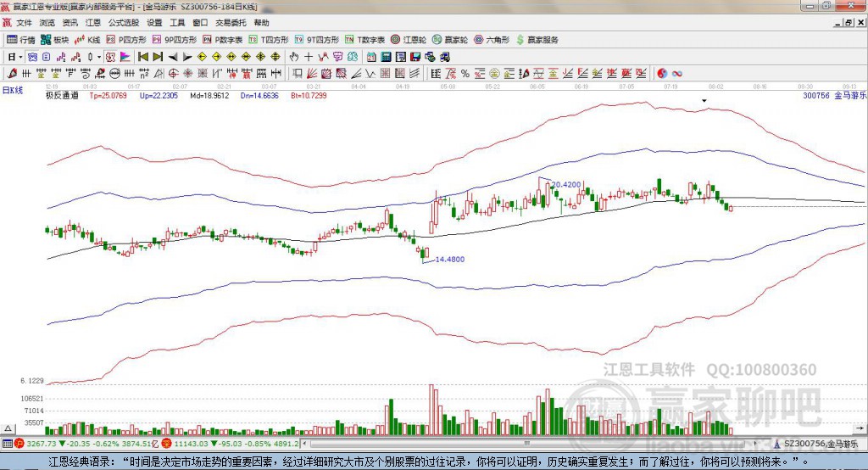Click the up triangle expand panel button
The height and width of the screenshot is (470, 868).
pos(8,428)
